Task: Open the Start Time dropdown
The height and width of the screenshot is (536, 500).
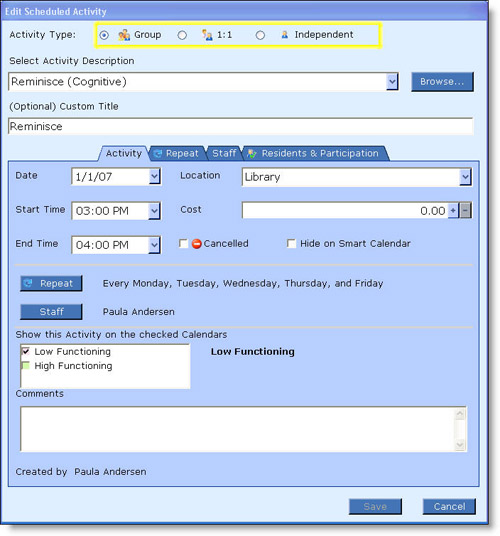Action: 154,211
